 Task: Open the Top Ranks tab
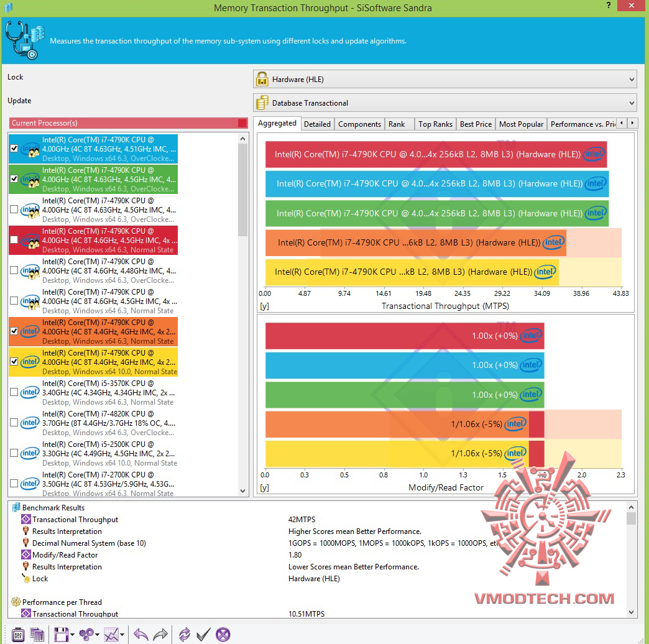click(435, 124)
